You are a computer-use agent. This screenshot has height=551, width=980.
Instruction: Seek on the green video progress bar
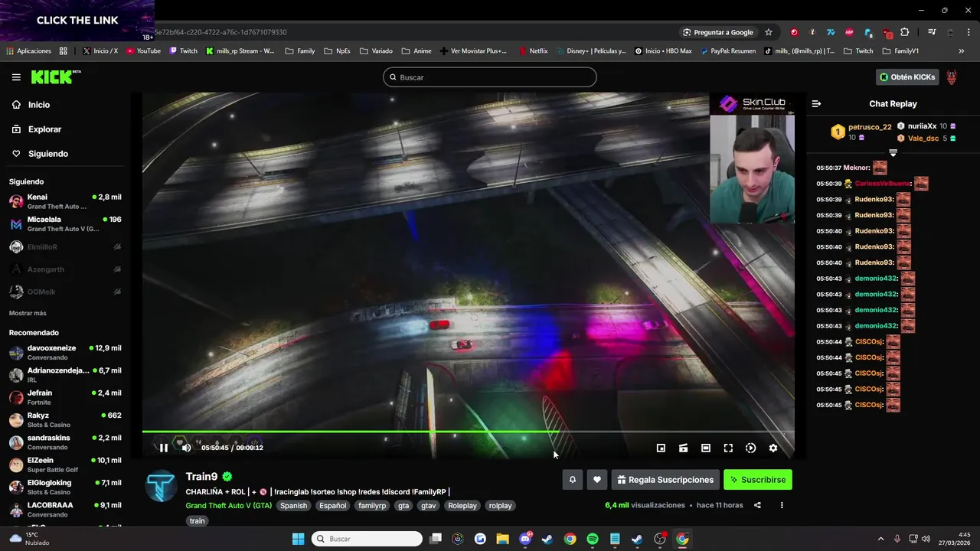(x=468, y=432)
